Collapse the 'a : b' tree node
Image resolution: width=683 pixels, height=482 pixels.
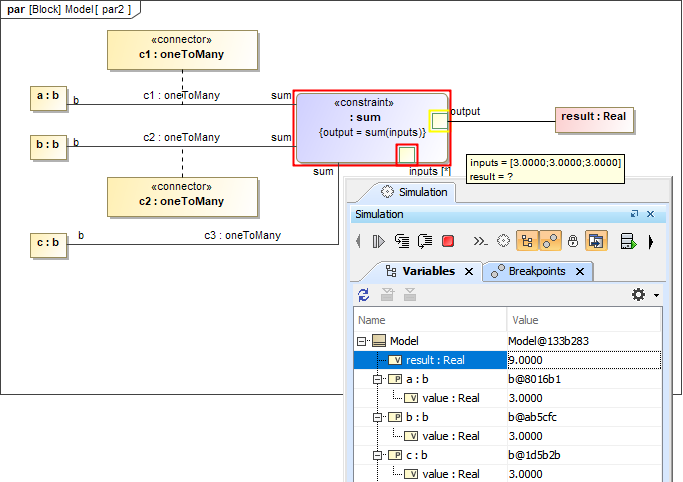pos(378,379)
